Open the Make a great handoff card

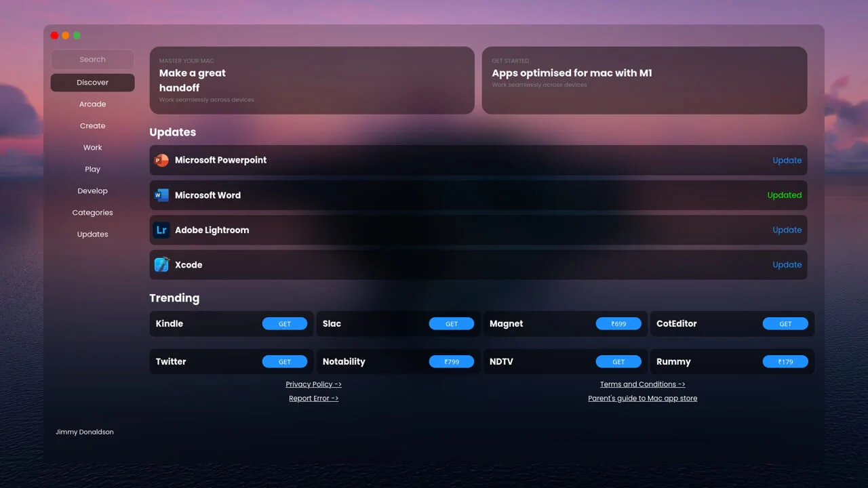click(312, 80)
